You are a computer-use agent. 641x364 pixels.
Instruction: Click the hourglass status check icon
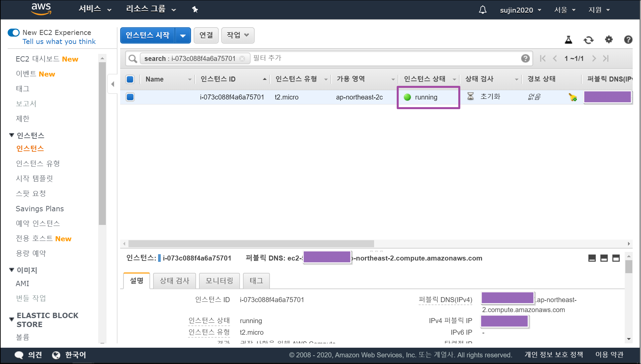(x=470, y=96)
